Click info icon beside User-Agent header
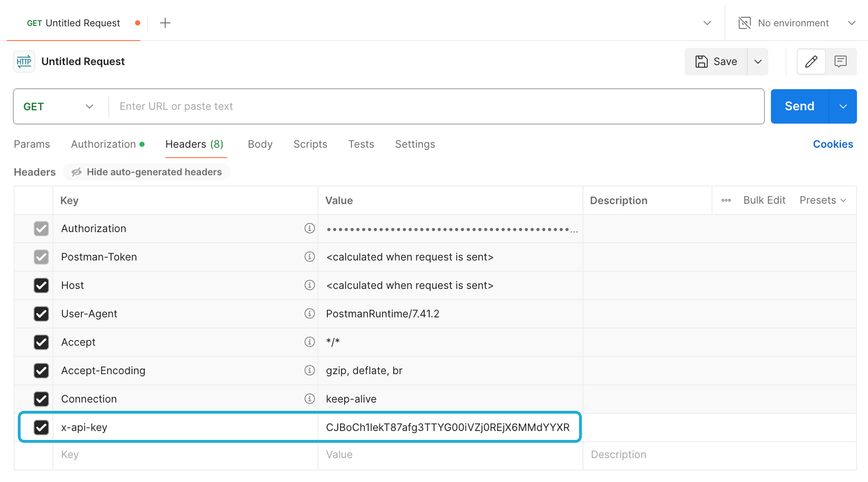 310,314
